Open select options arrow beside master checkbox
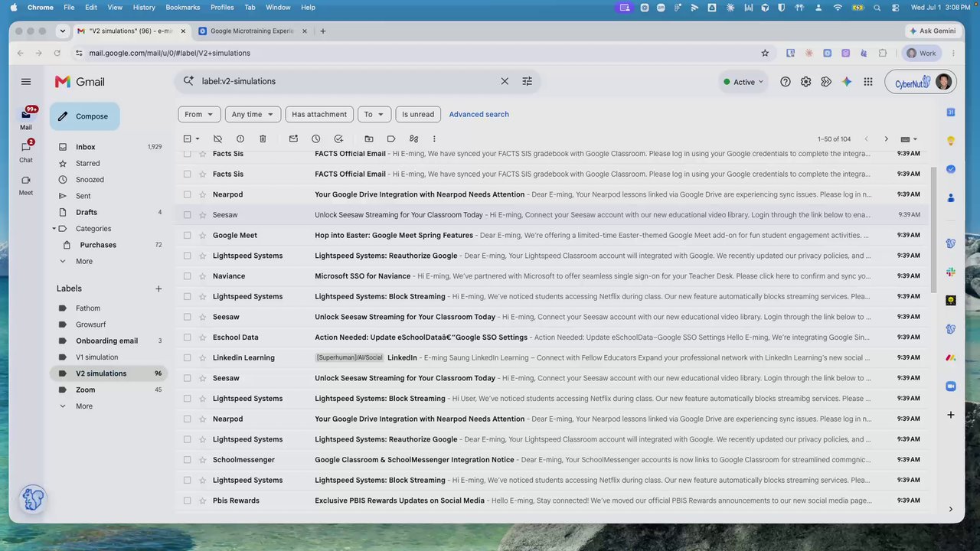 pos(198,139)
